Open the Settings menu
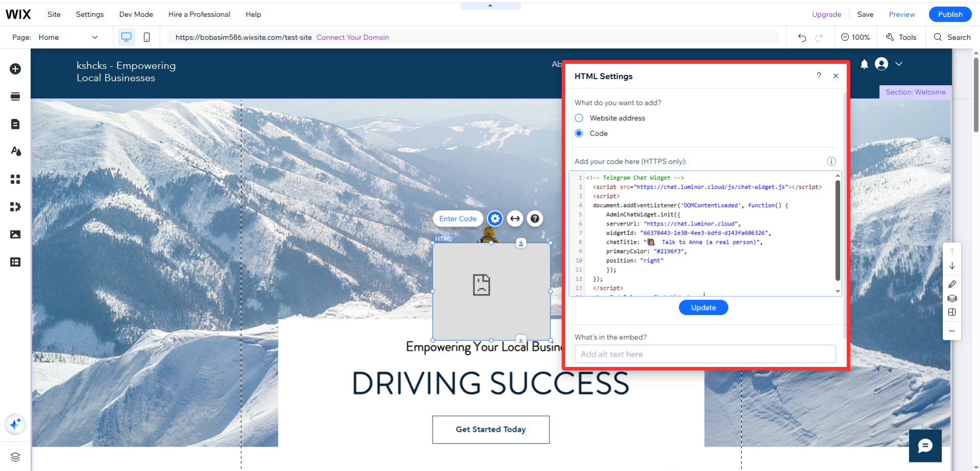The width and height of the screenshot is (980, 471). pyautogui.click(x=90, y=14)
